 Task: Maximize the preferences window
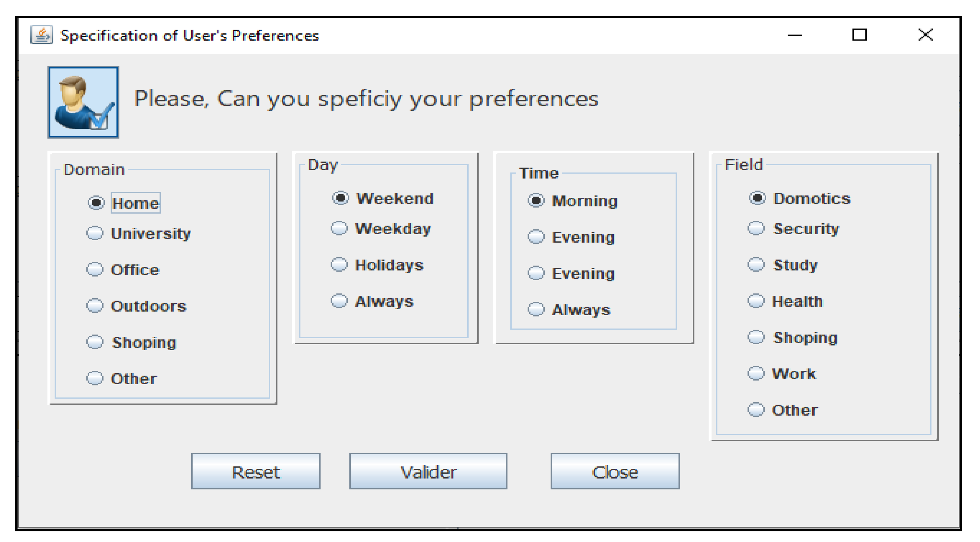859,35
